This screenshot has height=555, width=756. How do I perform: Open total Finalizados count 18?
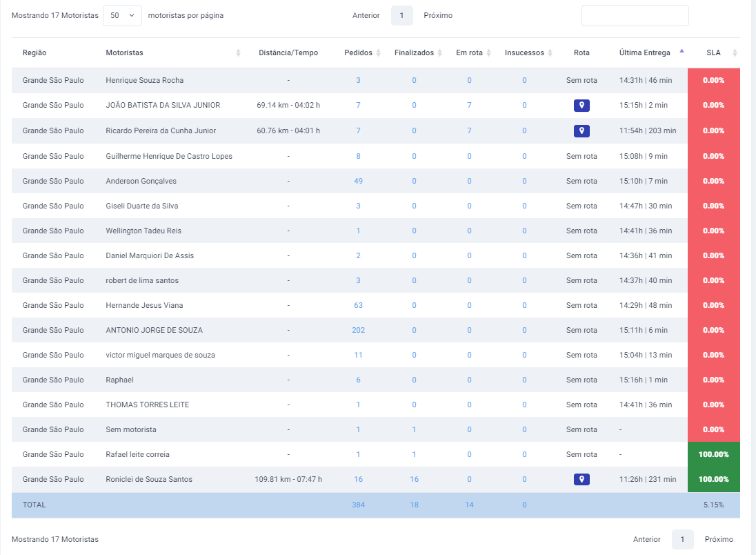(414, 505)
